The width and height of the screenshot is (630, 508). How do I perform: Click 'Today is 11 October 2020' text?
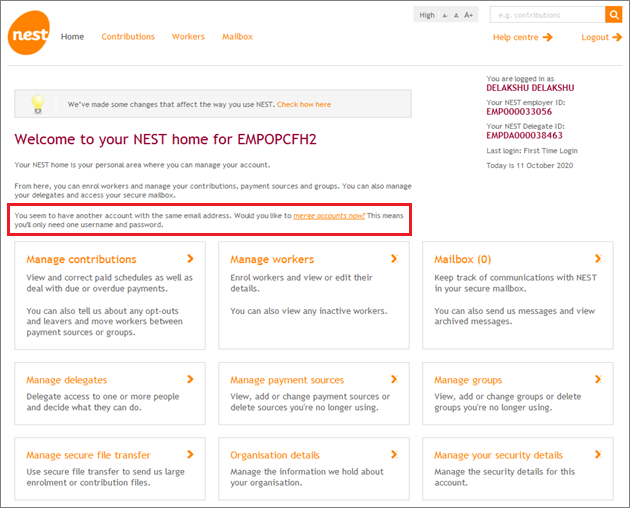point(530,166)
